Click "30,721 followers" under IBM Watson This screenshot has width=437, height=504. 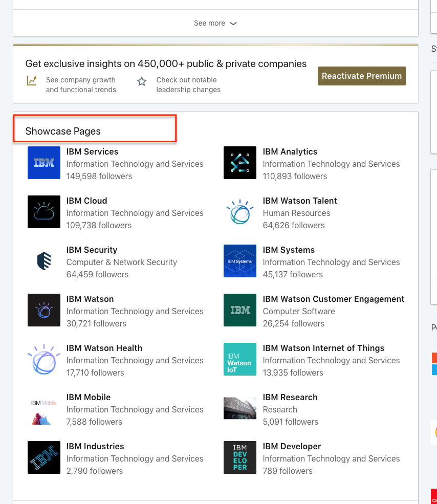pos(97,324)
